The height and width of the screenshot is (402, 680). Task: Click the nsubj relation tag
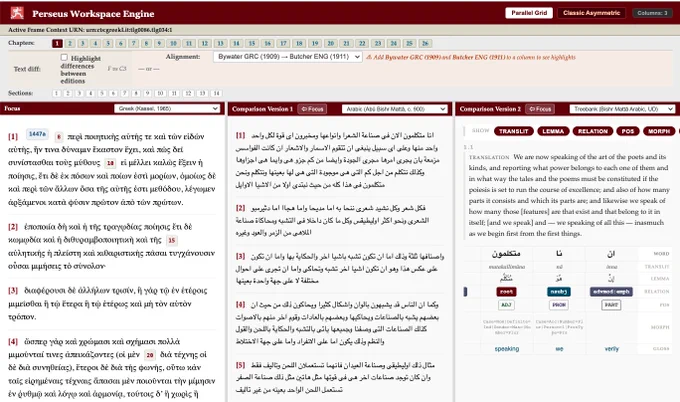(559, 292)
